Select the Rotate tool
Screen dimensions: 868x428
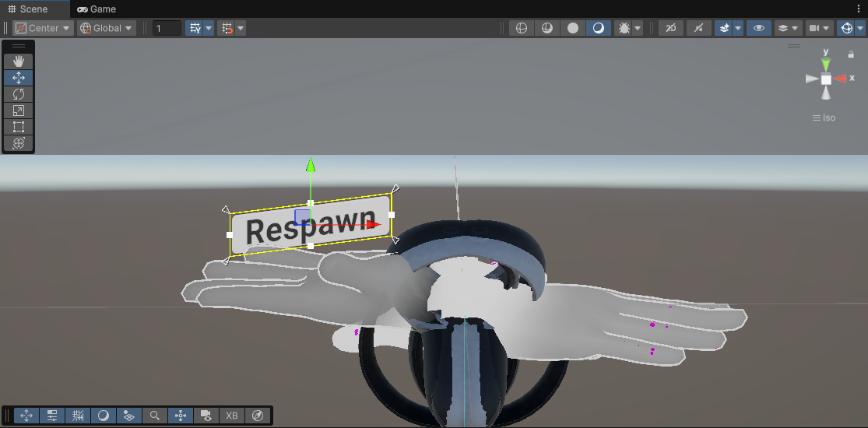(18, 94)
